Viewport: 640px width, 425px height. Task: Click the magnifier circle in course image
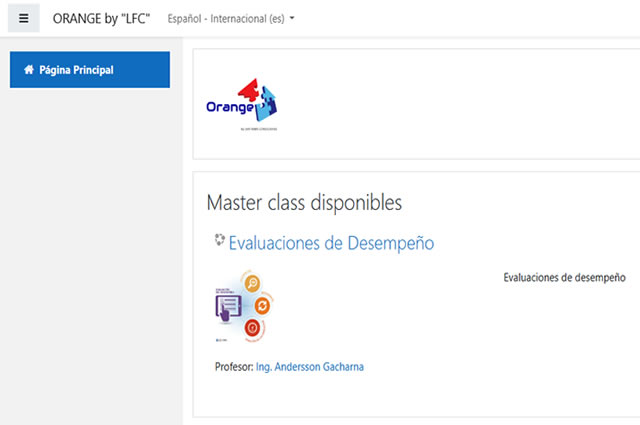click(252, 283)
